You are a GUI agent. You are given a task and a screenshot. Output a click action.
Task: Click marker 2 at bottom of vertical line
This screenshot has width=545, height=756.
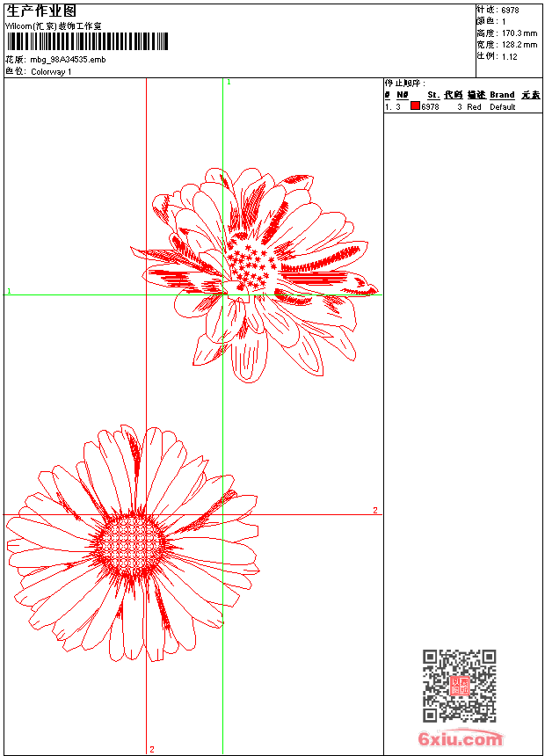point(151,749)
